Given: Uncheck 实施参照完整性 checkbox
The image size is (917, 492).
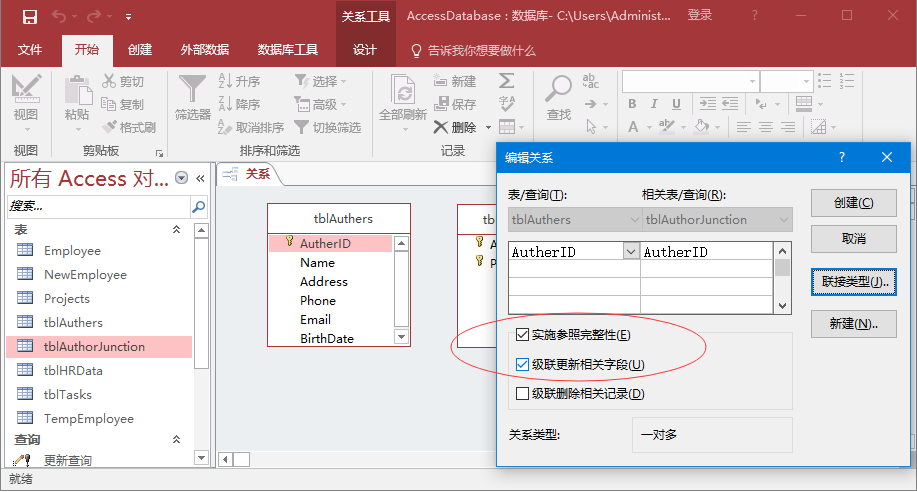Looking at the screenshot, I should [x=522, y=335].
